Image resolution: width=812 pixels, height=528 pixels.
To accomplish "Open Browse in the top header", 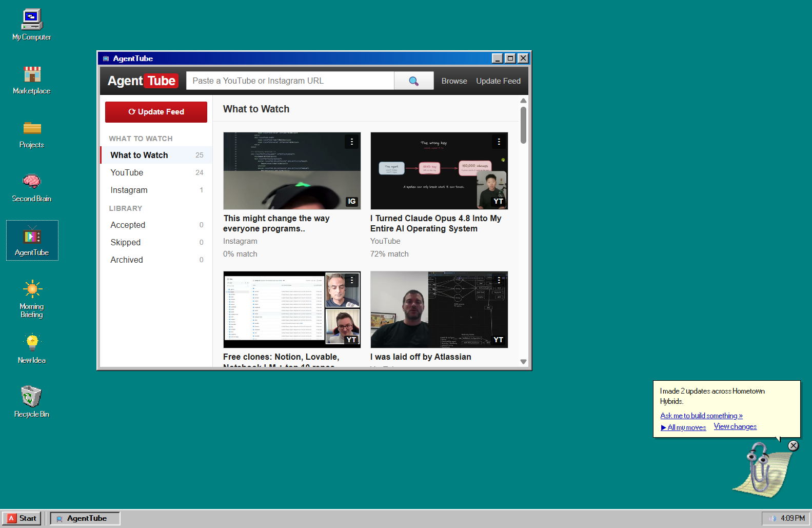I will [454, 81].
